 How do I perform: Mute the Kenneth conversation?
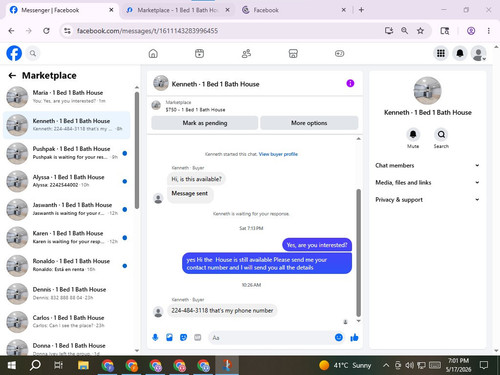413,134
